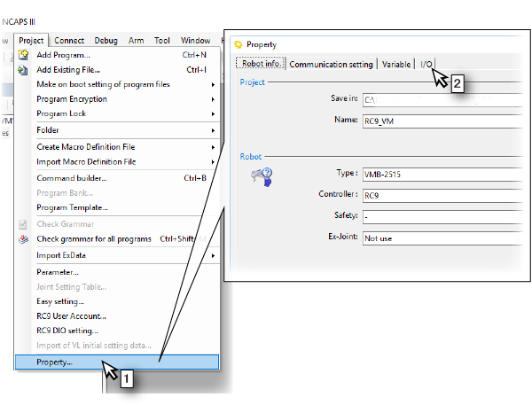Click the Name field containing RC9_VM

click(441, 120)
